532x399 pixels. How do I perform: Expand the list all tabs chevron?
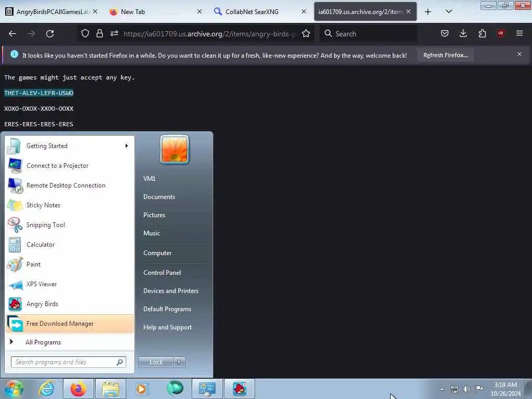[x=449, y=12]
